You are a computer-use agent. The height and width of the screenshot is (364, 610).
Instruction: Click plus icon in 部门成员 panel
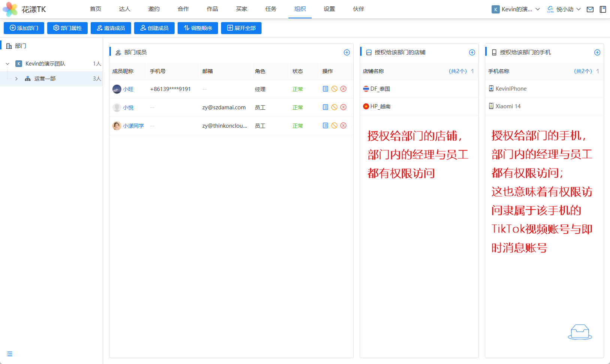point(347,52)
